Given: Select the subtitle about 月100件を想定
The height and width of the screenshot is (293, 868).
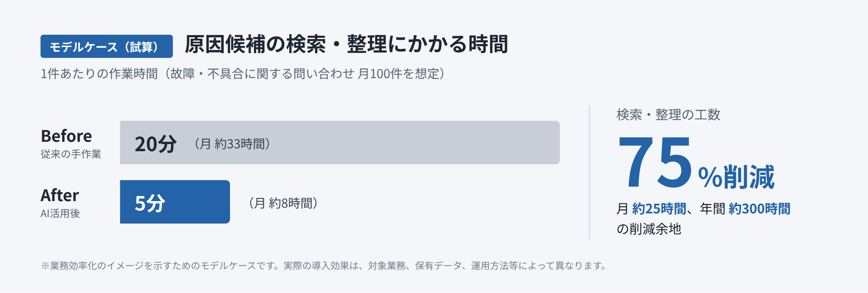Looking at the screenshot, I should pos(243,73).
